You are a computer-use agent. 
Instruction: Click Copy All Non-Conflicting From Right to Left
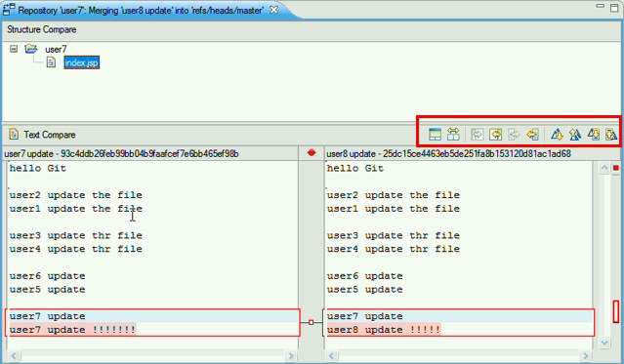tap(495, 135)
